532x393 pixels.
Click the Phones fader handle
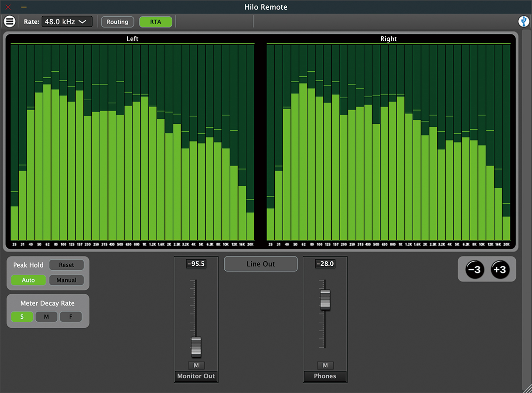tap(325, 300)
